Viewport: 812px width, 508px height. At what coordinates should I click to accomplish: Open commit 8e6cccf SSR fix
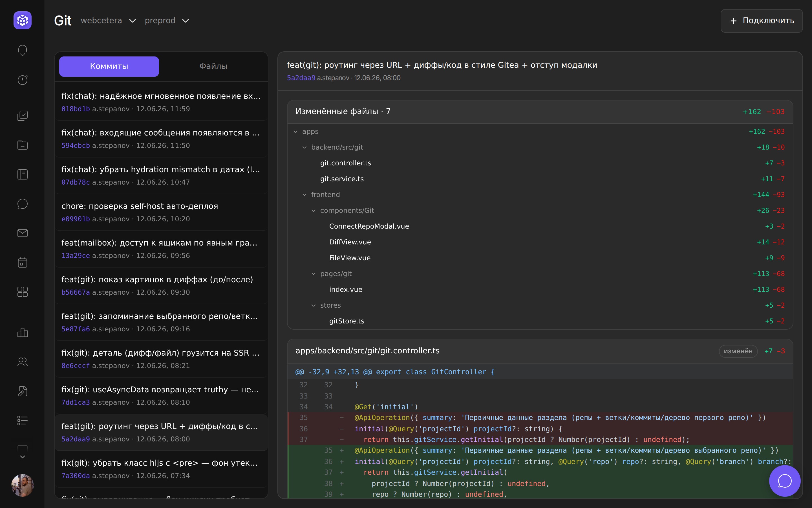[161, 359]
